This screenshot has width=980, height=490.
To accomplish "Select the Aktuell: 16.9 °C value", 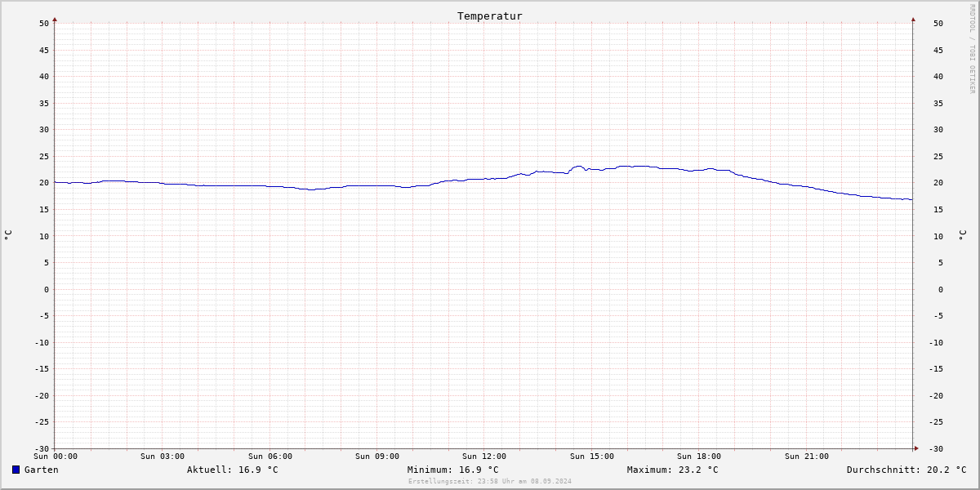I will point(233,470).
